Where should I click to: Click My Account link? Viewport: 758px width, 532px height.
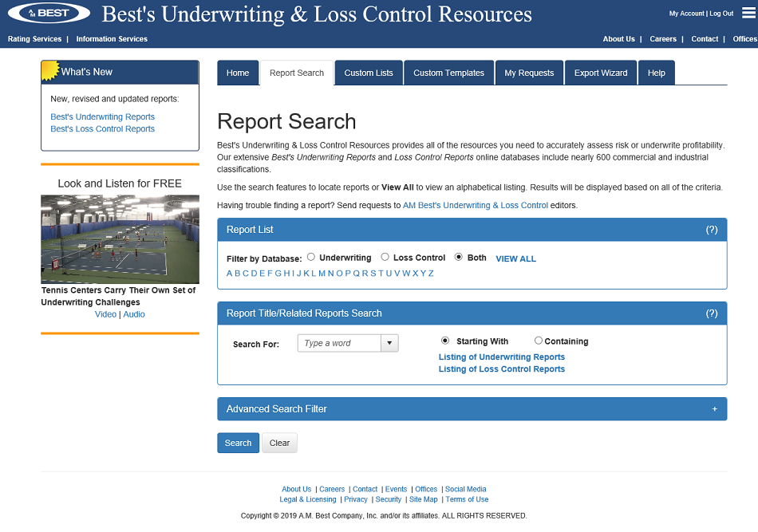[x=686, y=14]
